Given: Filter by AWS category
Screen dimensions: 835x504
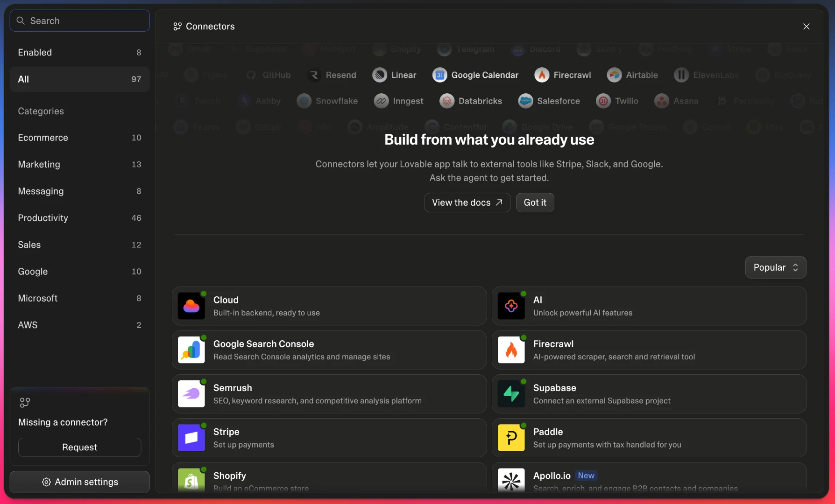Looking at the screenshot, I should click(79, 325).
